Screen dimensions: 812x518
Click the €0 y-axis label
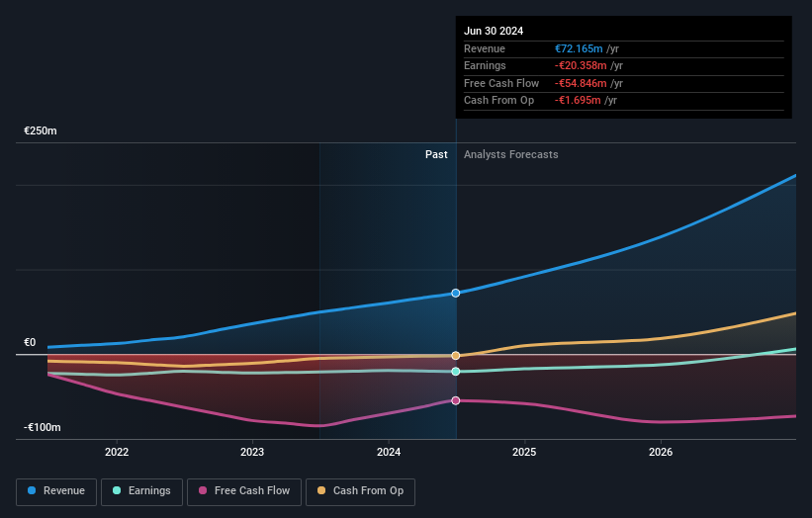tap(30, 342)
